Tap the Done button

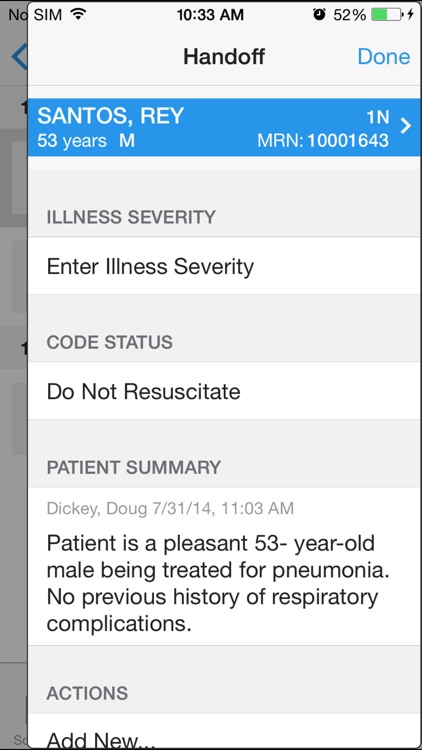tap(384, 57)
